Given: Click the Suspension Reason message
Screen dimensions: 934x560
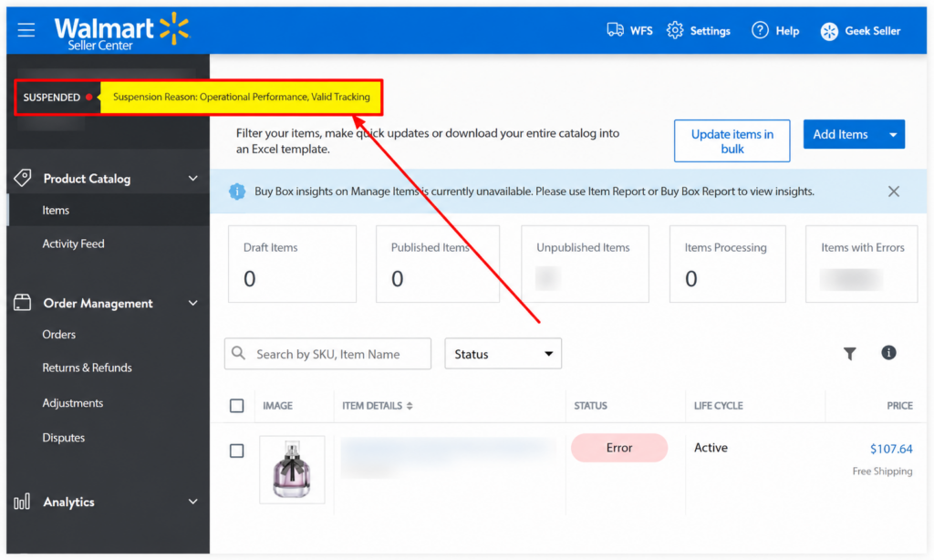Looking at the screenshot, I should tap(241, 97).
